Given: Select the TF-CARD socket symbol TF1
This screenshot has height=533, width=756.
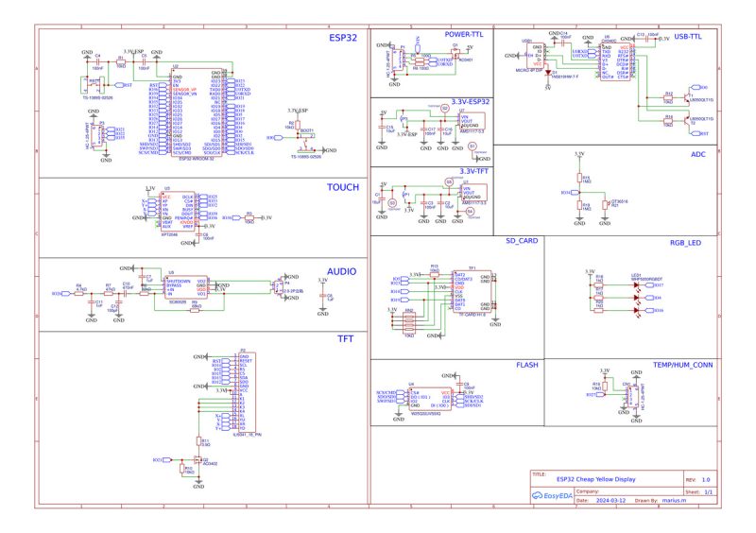Looking at the screenshot, I should pos(472,291).
